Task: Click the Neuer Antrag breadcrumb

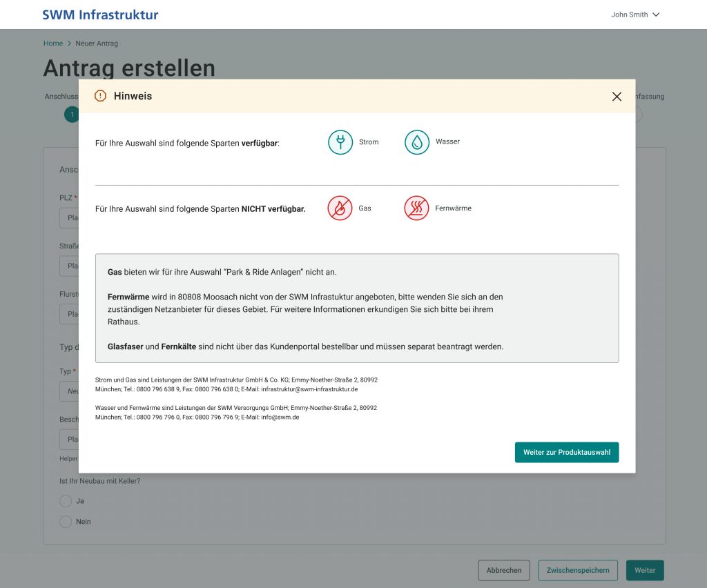Action: (97, 43)
